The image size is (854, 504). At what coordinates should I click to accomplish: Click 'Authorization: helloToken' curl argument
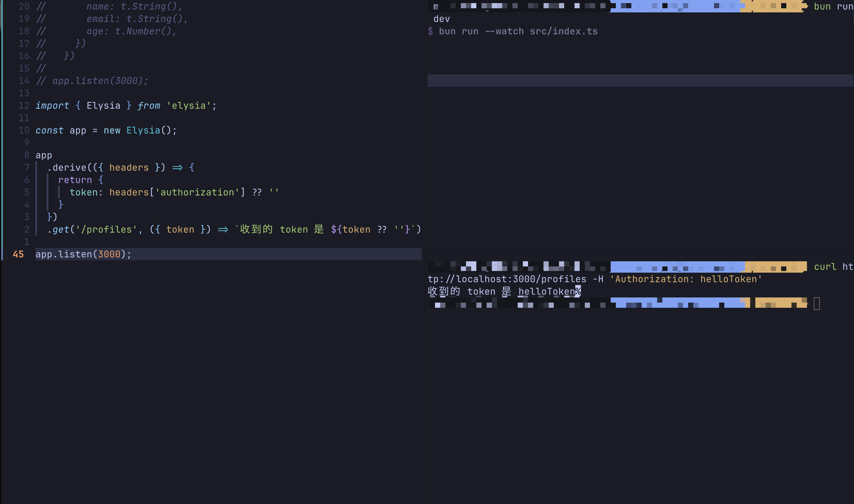(x=686, y=279)
